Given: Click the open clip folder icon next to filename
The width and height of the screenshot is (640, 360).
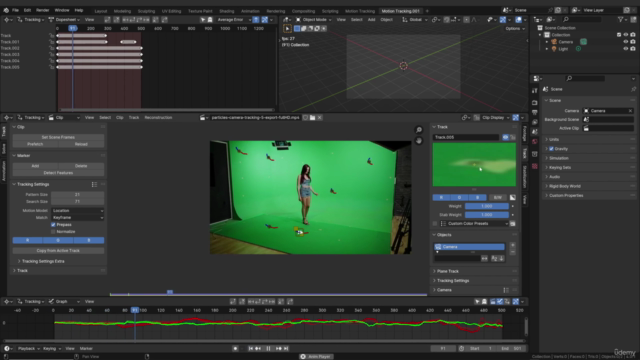Looking at the screenshot, I should click(312, 118).
